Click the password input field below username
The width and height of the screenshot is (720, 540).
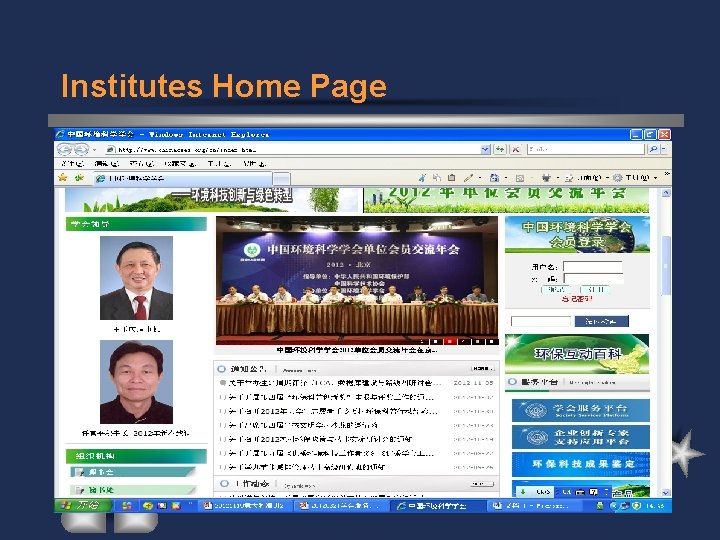[x=593, y=278]
